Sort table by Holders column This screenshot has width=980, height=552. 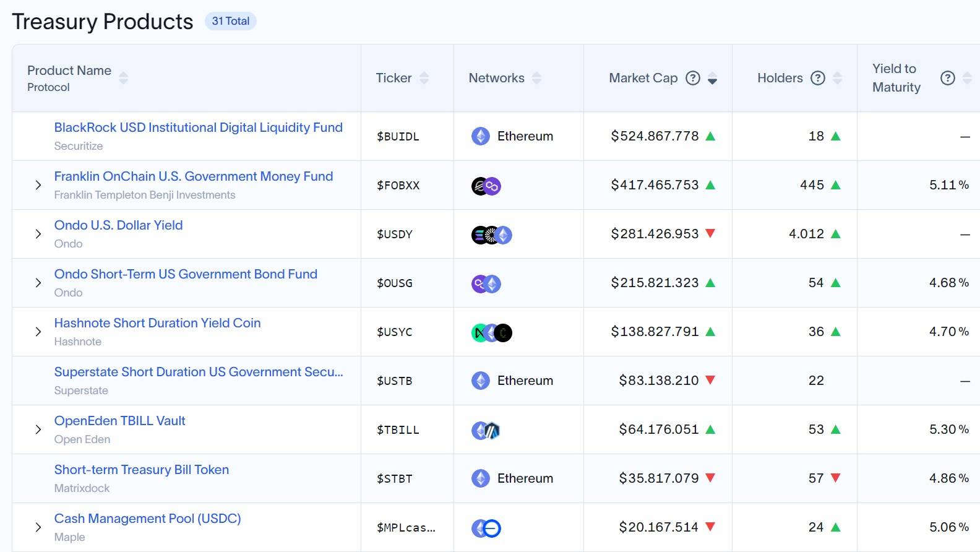click(837, 78)
